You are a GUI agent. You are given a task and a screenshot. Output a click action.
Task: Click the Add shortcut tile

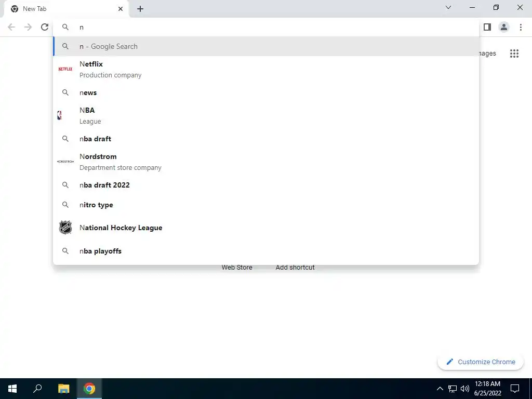pyautogui.click(x=295, y=268)
